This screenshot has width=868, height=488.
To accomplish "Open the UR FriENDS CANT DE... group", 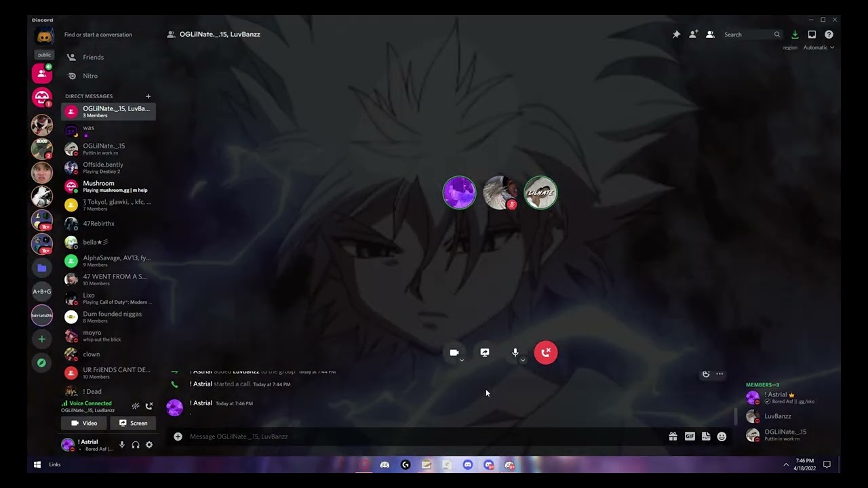I will pos(108,373).
